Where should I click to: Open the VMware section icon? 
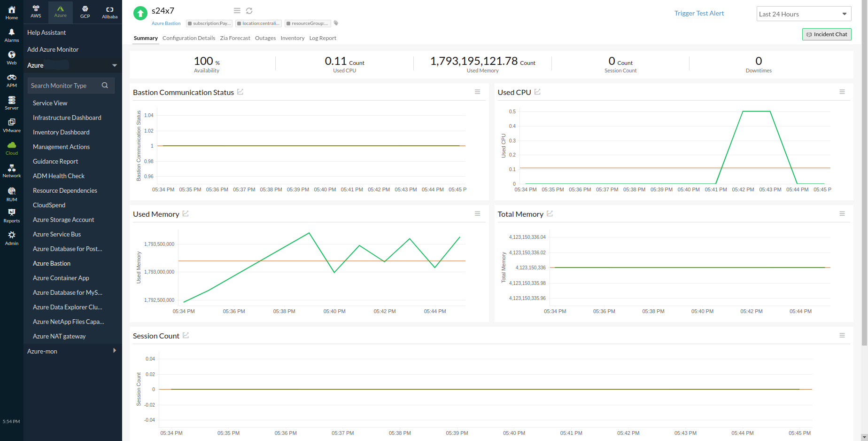(12, 122)
